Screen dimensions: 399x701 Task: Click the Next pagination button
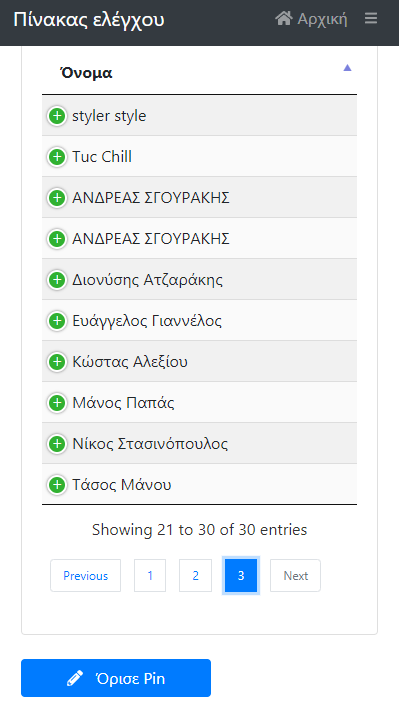pyautogui.click(x=295, y=575)
